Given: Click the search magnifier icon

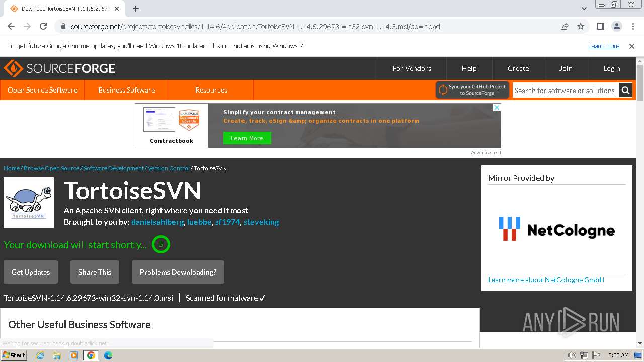Looking at the screenshot, I should [x=625, y=90].
